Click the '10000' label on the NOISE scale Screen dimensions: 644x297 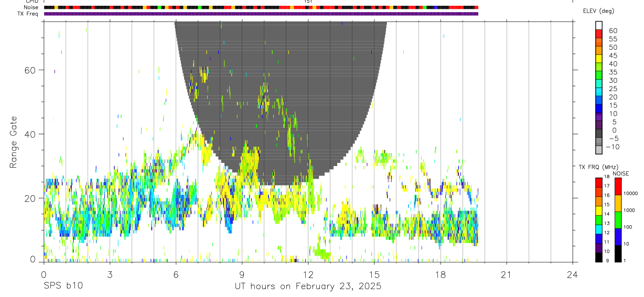pos(630,193)
